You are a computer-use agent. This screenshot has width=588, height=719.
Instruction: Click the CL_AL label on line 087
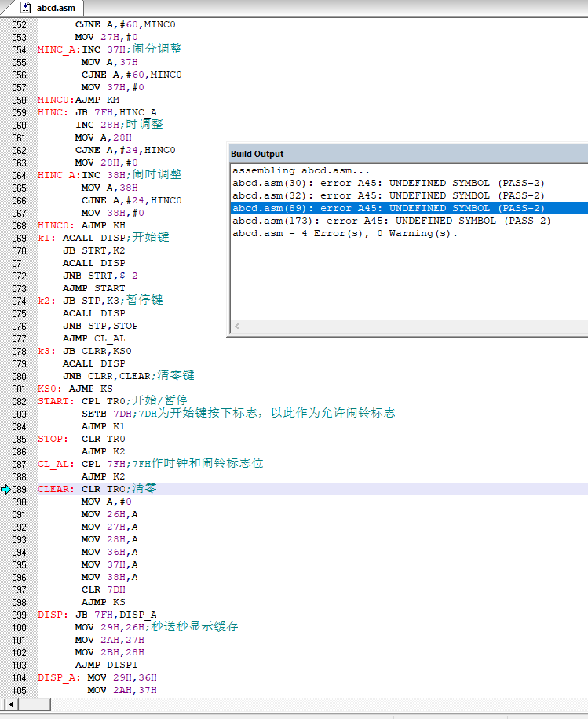(56, 464)
